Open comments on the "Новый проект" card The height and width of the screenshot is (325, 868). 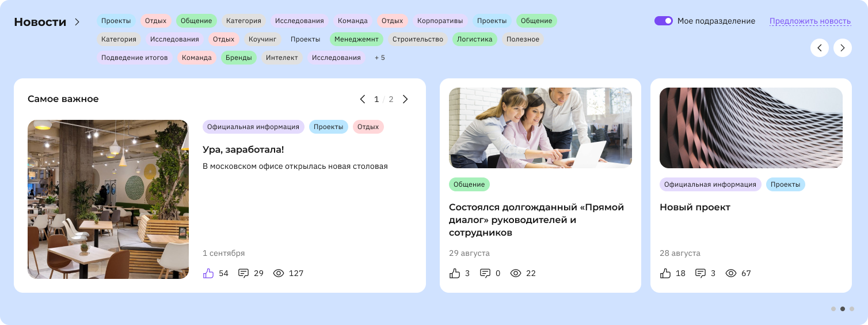point(701,273)
